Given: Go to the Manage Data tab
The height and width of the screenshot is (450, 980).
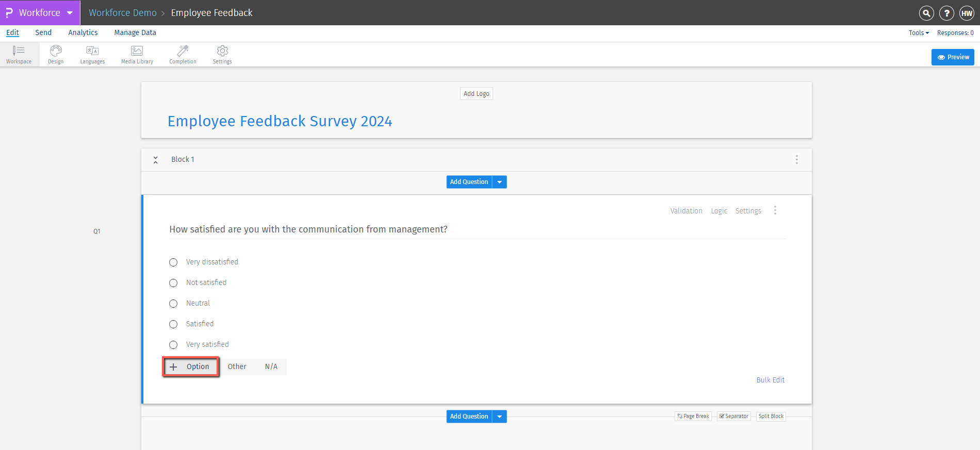Looking at the screenshot, I should [135, 32].
